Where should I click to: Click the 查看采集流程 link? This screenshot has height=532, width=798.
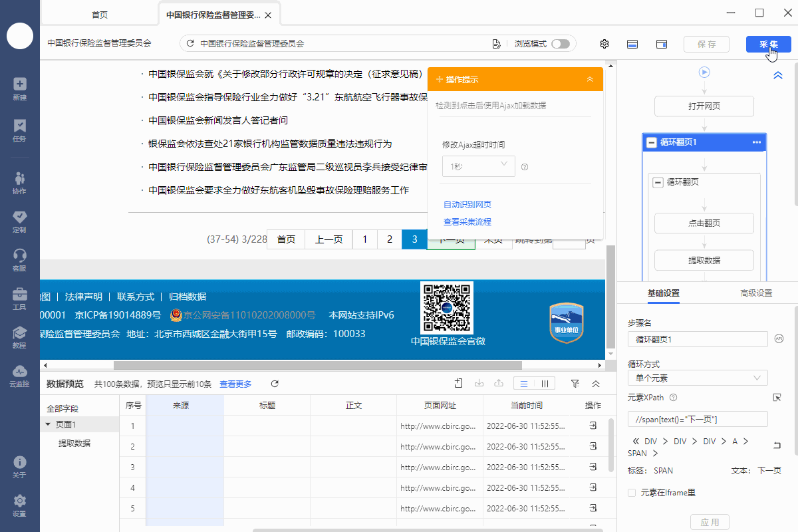467,222
